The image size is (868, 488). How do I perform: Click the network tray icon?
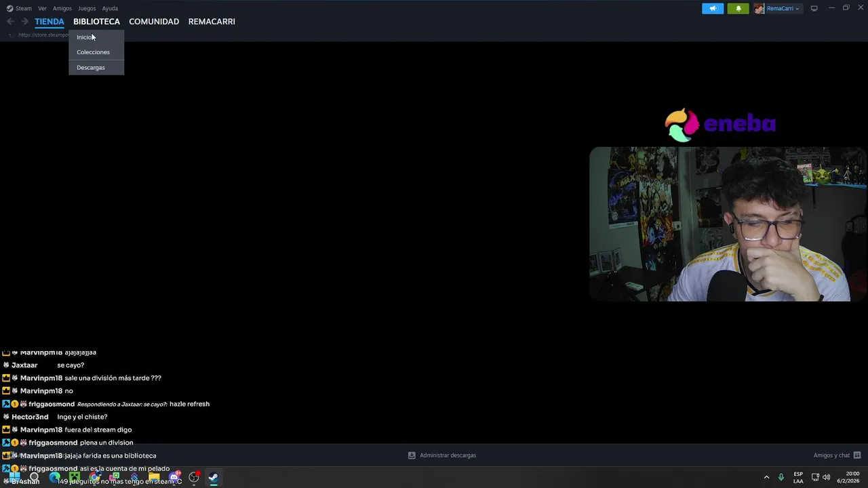click(x=815, y=477)
